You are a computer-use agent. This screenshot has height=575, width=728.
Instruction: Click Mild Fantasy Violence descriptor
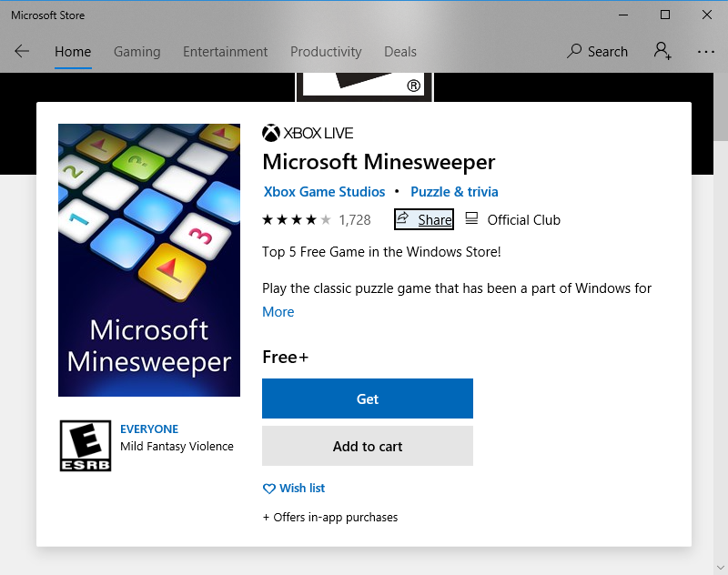point(177,447)
